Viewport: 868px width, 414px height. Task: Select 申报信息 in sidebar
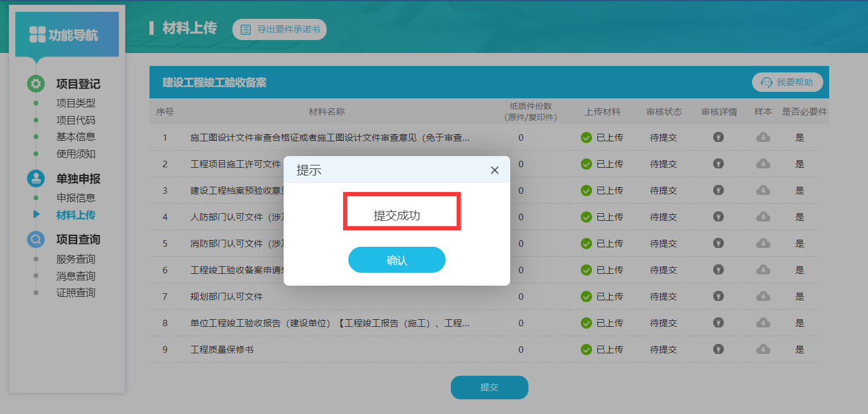click(x=75, y=198)
